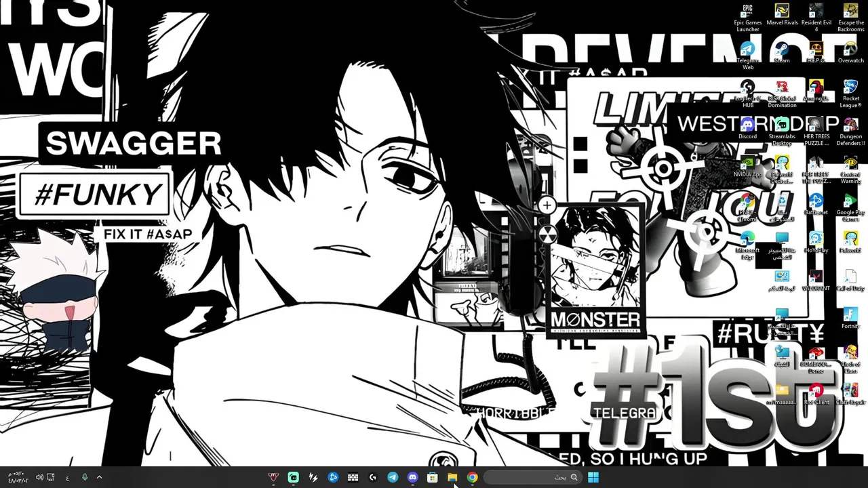Open File Explorer from the taskbar
The height and width of the screenshot is (488, 868).
click(452, 477)
